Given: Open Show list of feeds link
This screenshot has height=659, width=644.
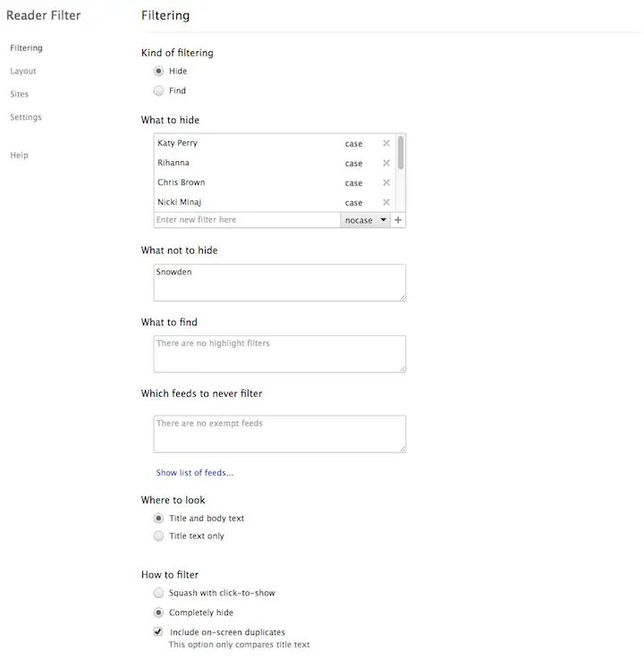Looking at the screenshot, I should 195,473.
